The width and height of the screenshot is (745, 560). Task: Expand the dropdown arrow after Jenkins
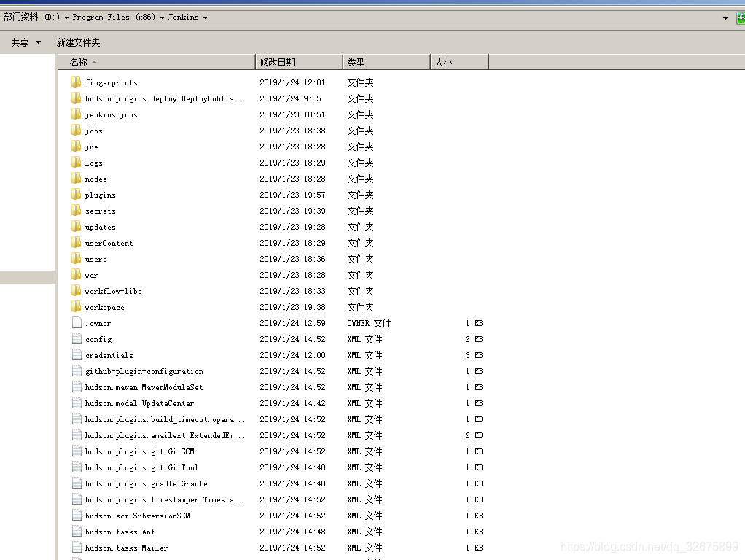click(206, 17)
